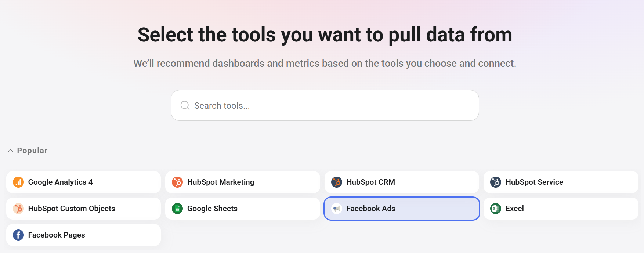Choose the HubSpot Marketing label
The width and height of the screenshot is (644, 253).
[x=221, y=182]
